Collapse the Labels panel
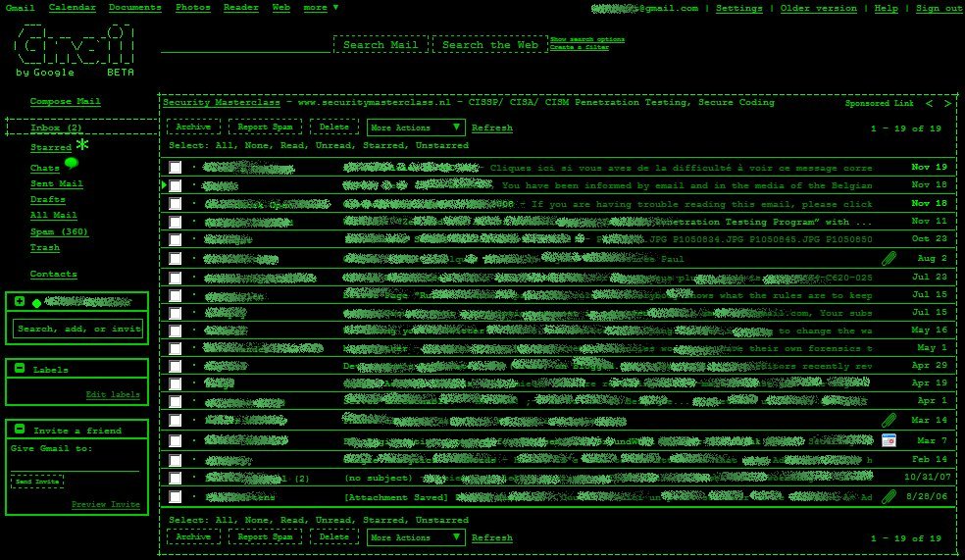The image size is (965, 560). [x=20, y=368]
